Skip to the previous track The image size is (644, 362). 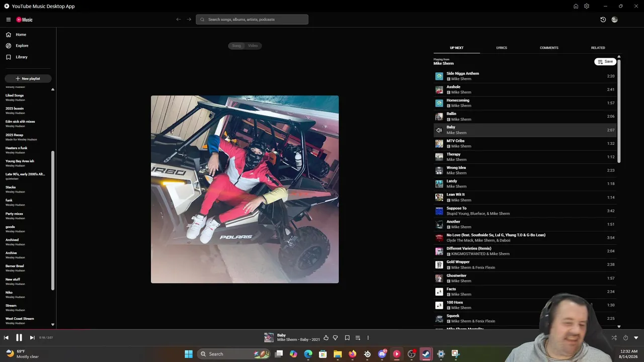pyautogui.click(x=6, y=338)
